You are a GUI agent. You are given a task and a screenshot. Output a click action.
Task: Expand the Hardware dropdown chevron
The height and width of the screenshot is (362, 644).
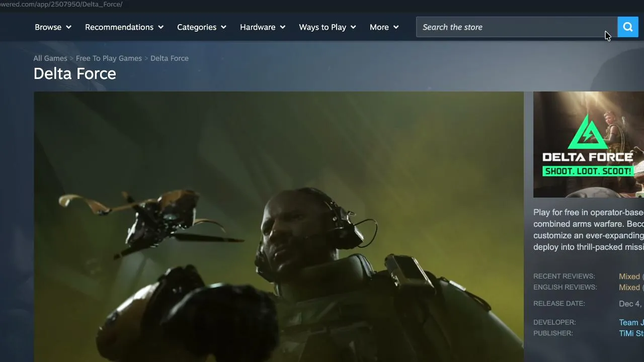[x=282, y=27]
